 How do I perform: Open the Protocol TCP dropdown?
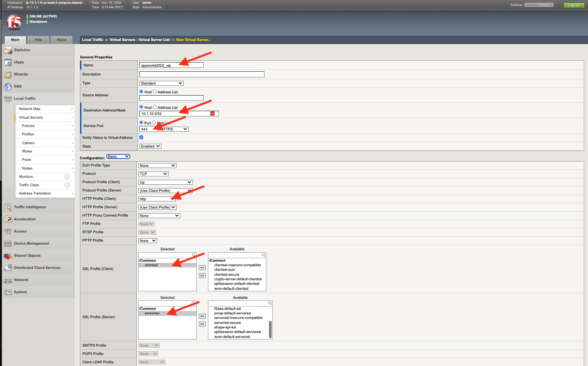153,174
